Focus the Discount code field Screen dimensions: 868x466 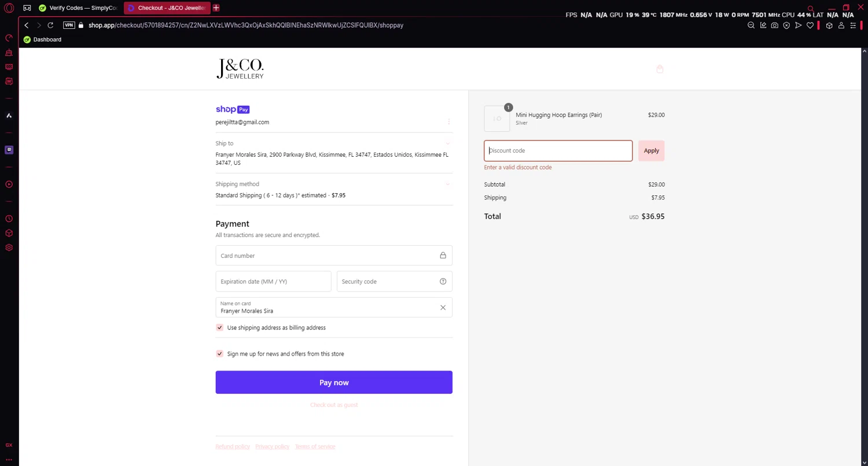558,151
